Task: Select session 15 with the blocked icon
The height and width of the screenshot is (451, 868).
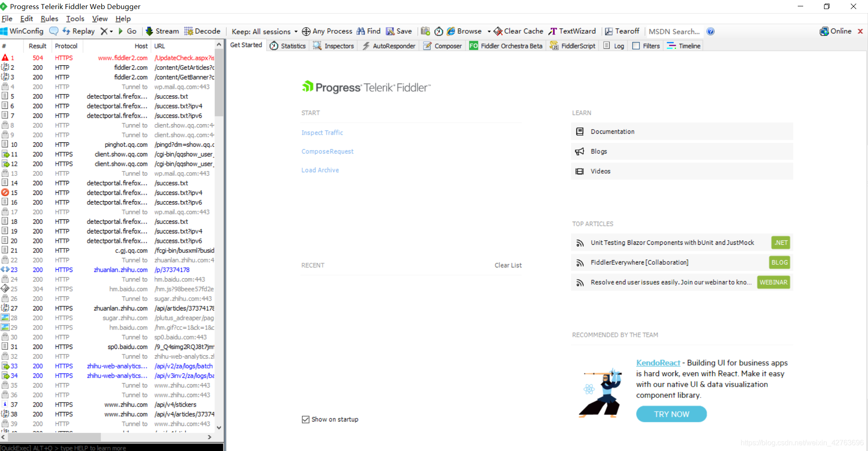Action: click(x=107, y=193)
